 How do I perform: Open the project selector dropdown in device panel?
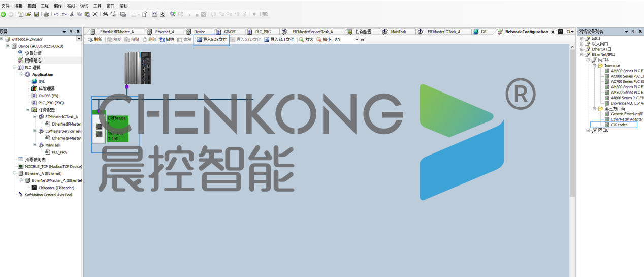coord(79,39)
